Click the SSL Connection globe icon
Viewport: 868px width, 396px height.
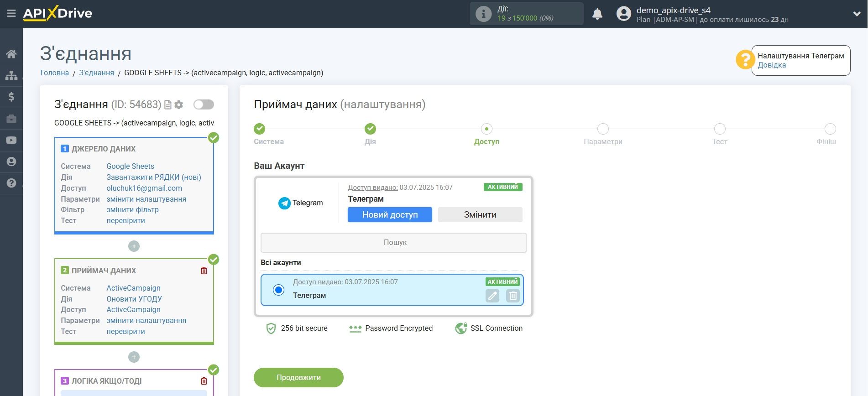(461, 328)
